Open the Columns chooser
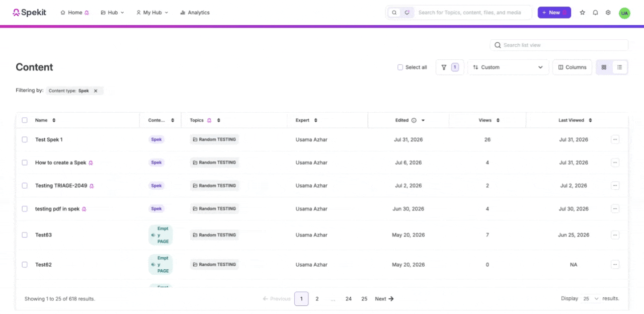Image resolution: width=644 pixels, height=314 pixels. pyautogui.click(x=573, y=67)
